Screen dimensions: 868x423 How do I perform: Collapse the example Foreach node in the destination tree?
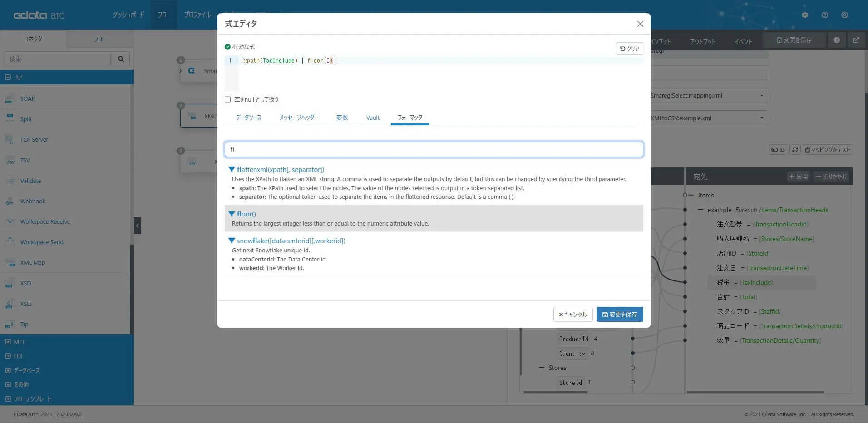701,209
